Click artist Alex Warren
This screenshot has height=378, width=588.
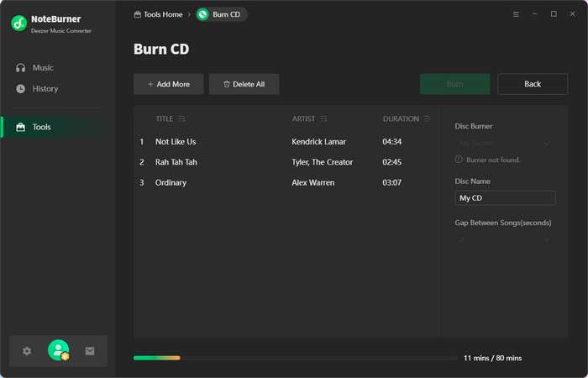[x=313, y=182]
